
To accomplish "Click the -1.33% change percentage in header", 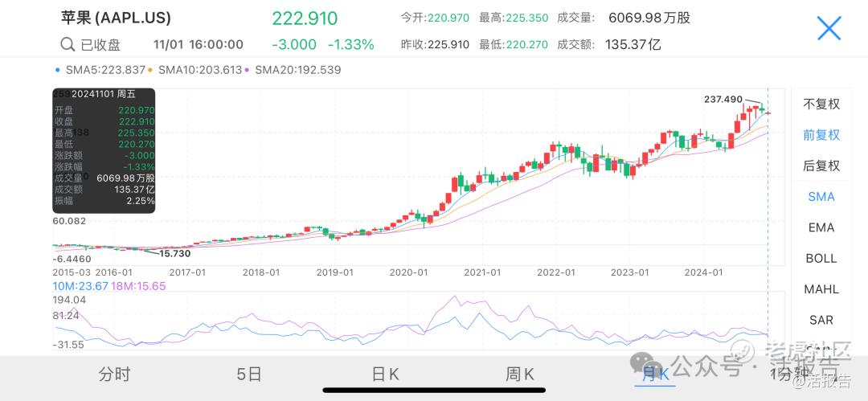I will (351, 45).
